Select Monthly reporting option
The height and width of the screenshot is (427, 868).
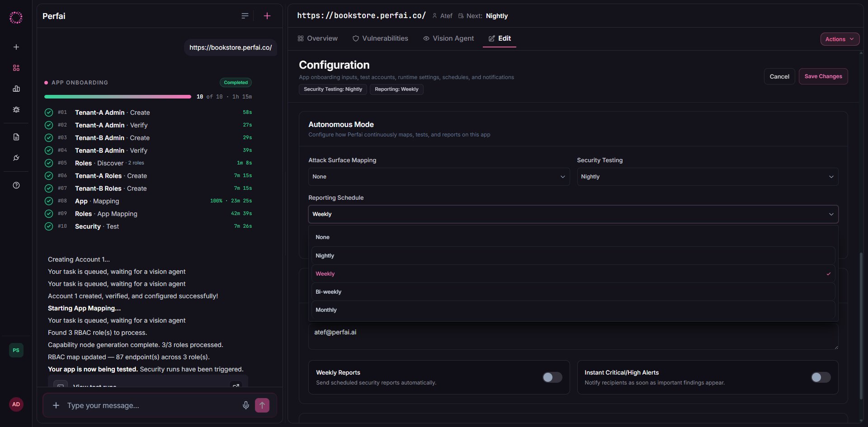coord(573,310)
